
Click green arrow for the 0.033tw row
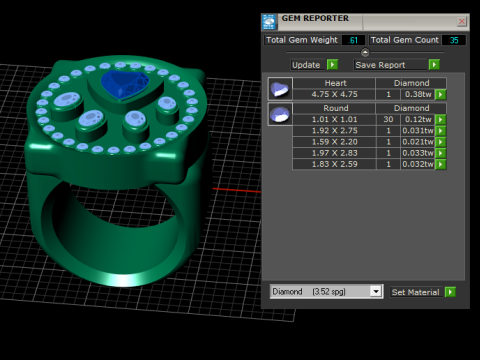(x=441, y=153)
